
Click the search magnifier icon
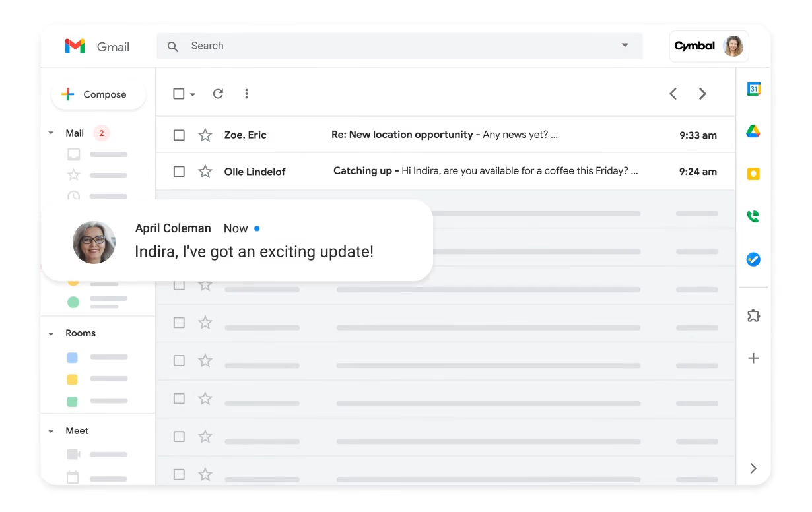tap(173, 46)
